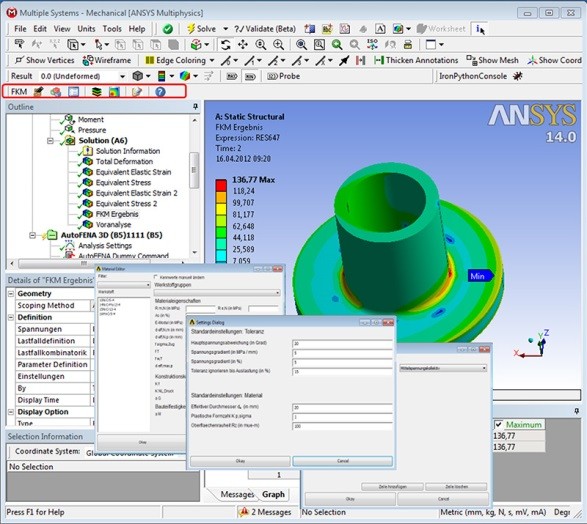Screen dimensions: 587x524
Task: Click the FKM toolbar green layers icon
Action: pos(97,92)
